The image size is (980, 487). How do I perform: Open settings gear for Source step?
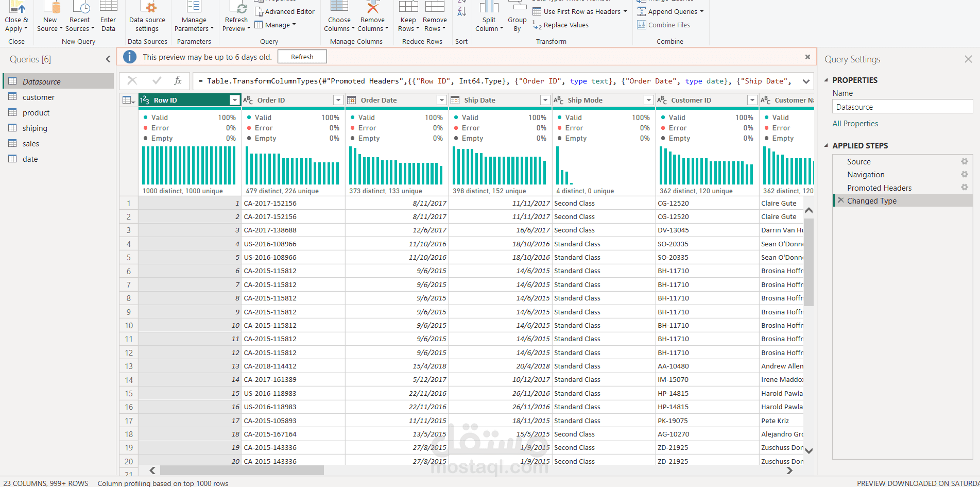coord(964,161)
